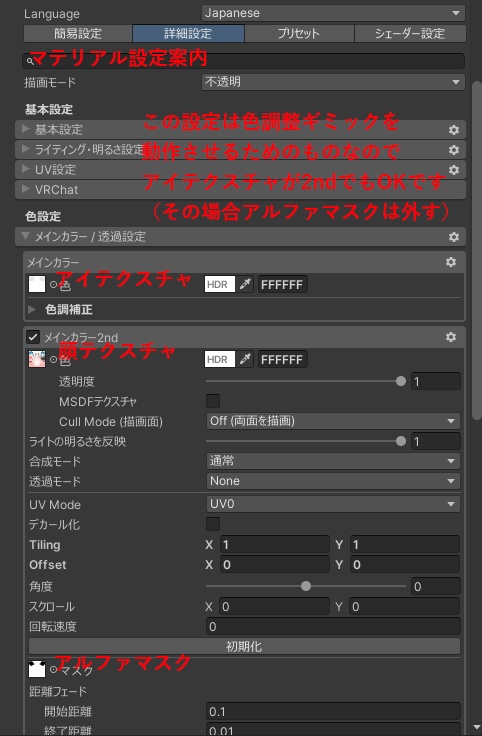Click hex FFFFFF field in メインカラー

(x=283, y=284)
